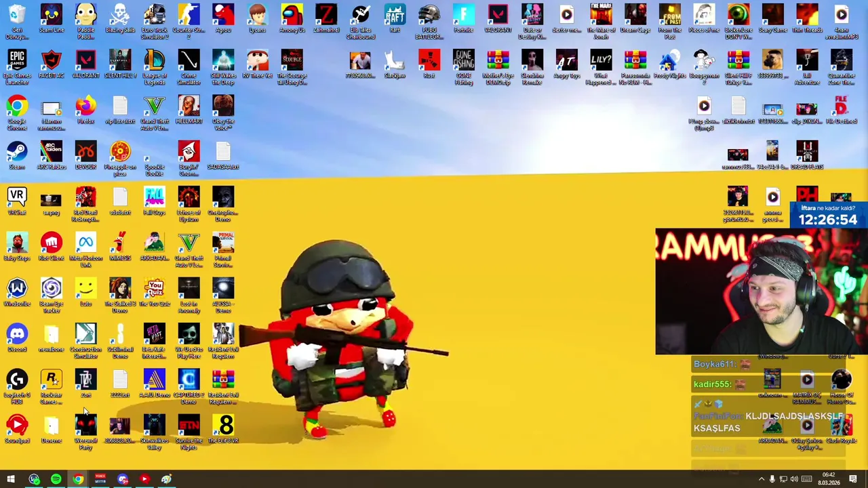
Task: Open the Among Us desktop shortcut
Action: tap(292, 19)
